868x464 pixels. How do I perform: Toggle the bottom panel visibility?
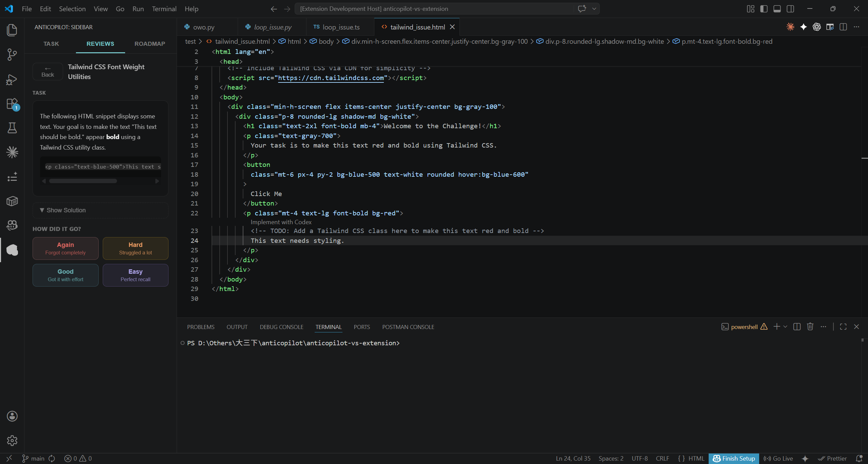tap(777, 9)
